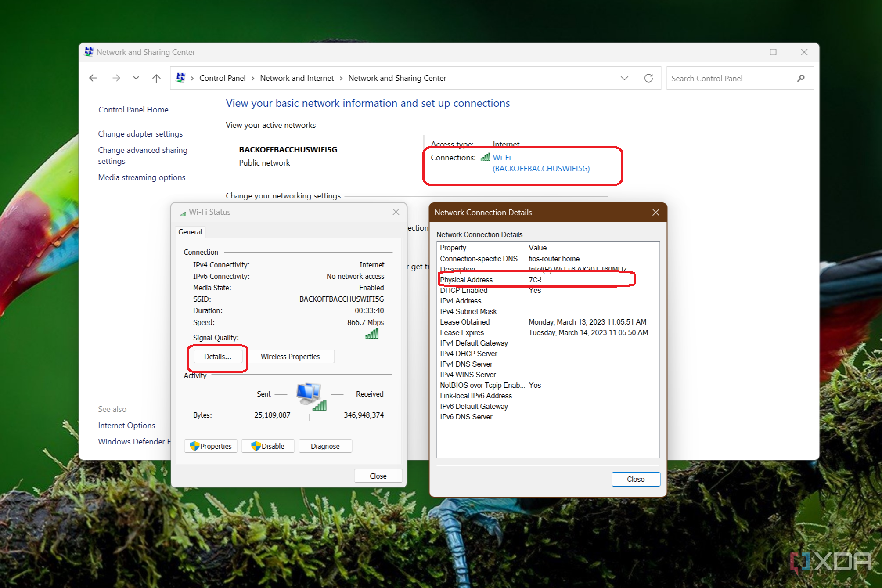This screenshot has height=588, width=882.
Task: Click the Details button in Wi-Fi Status
Action: point(218,356)
